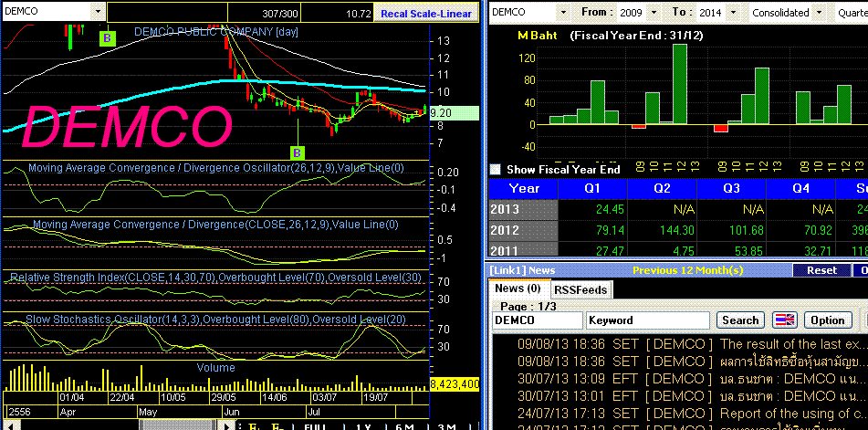Expand the To year 2014 dropdown

pos(733,12)
